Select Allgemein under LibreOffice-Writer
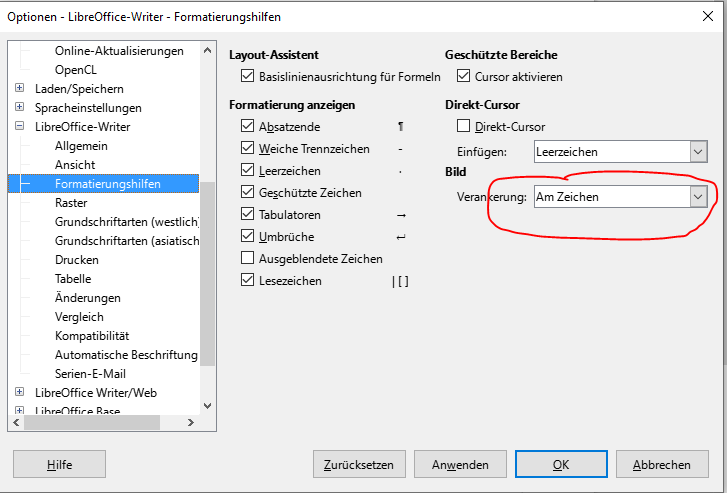The image size is (727, 493). click(81, 146)
